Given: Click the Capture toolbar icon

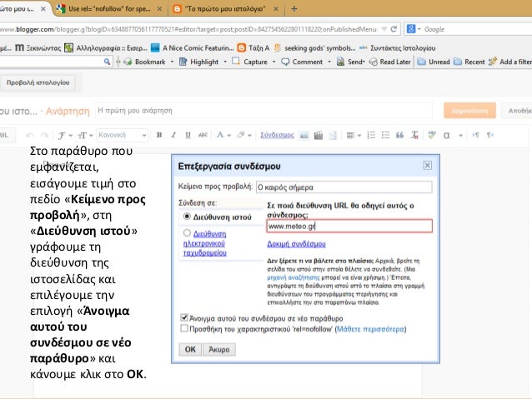Looking at the screenshot, I should click(x=236, y=62).
